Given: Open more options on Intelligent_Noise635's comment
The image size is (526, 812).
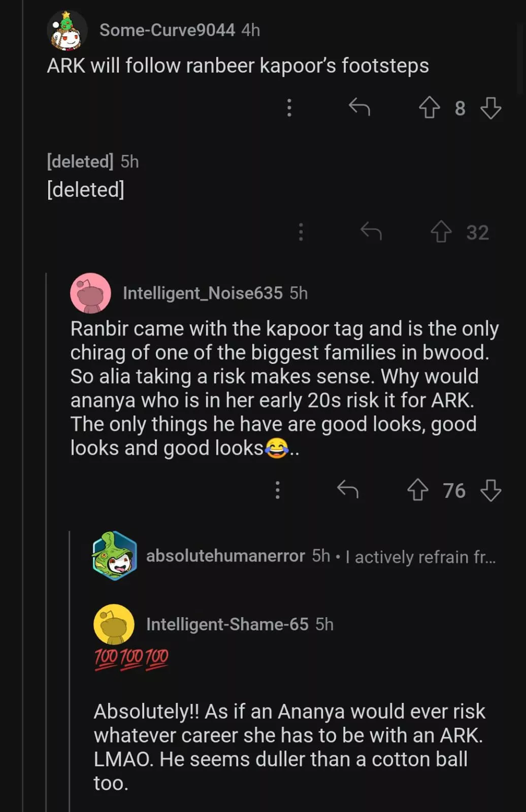Looking at the screenshot, I should click(278, 490).
